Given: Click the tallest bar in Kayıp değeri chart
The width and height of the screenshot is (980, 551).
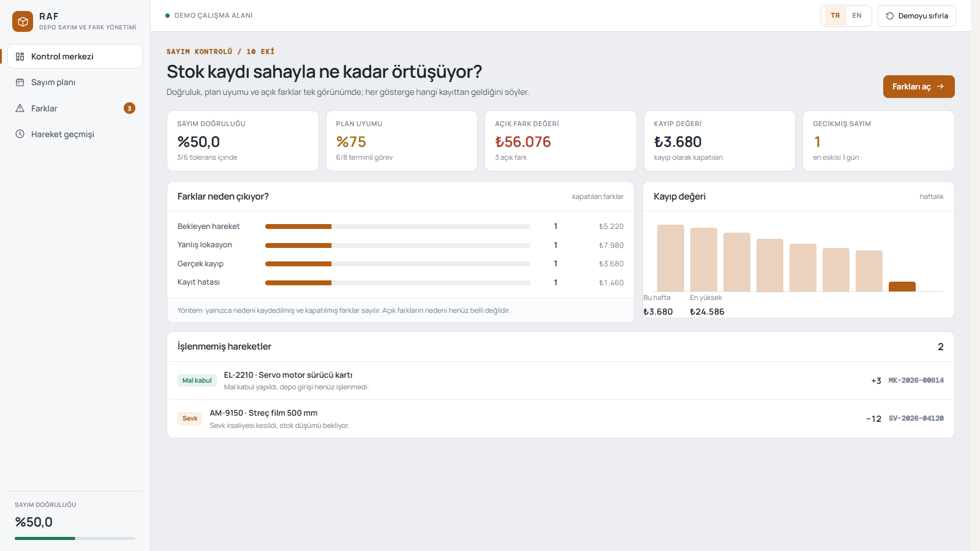Looking at the screenshot, I should (x=671, y=258).
